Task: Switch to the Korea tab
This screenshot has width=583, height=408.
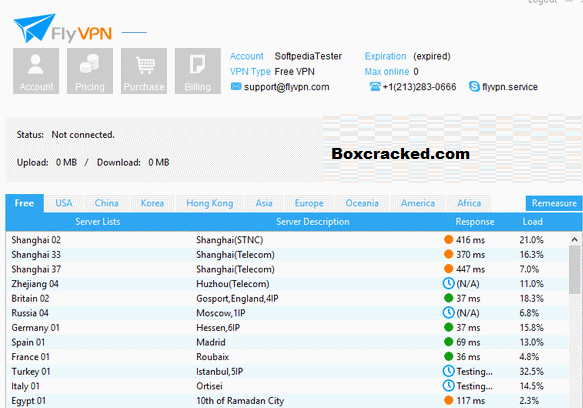Action: click(152, 203)
